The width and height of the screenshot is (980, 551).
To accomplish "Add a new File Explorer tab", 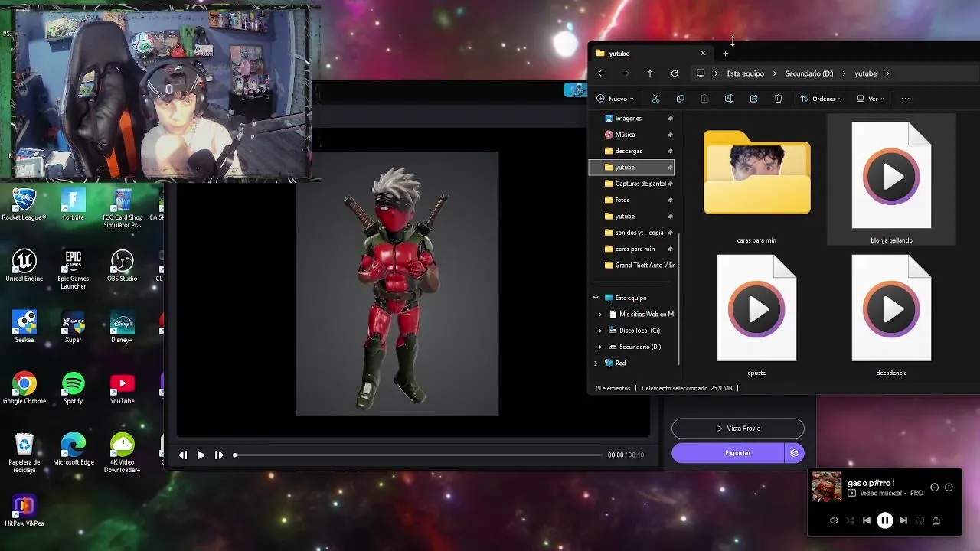I will (x=725, y=54).
